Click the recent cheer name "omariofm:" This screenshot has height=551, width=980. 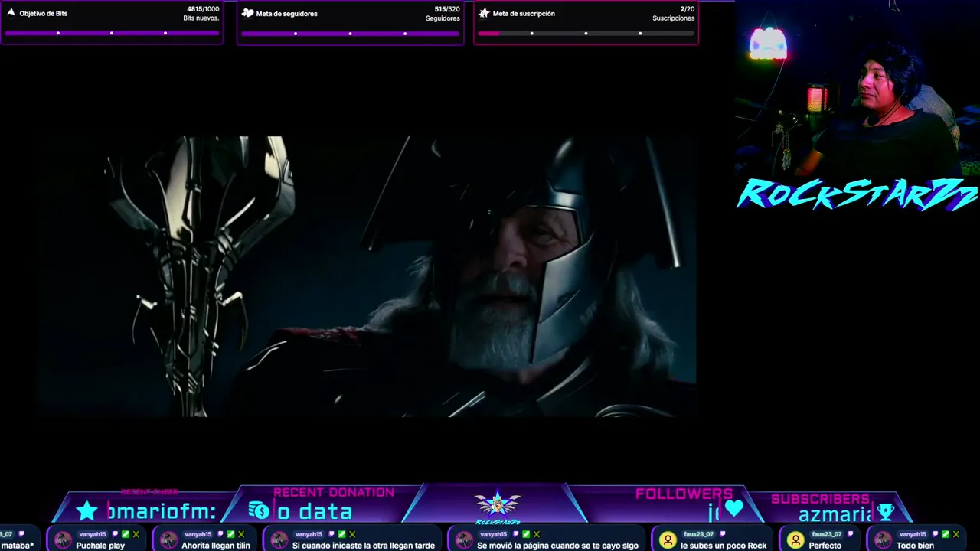(162, 511)
